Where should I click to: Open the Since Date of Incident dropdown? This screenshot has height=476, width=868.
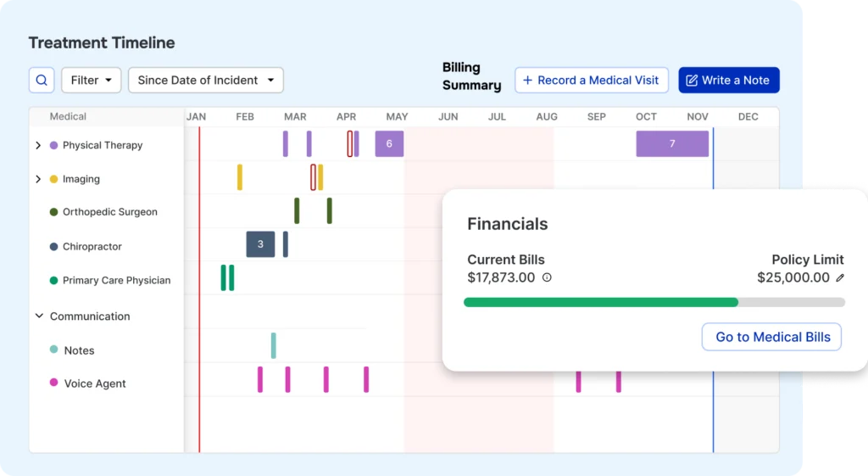pos(205,81)
